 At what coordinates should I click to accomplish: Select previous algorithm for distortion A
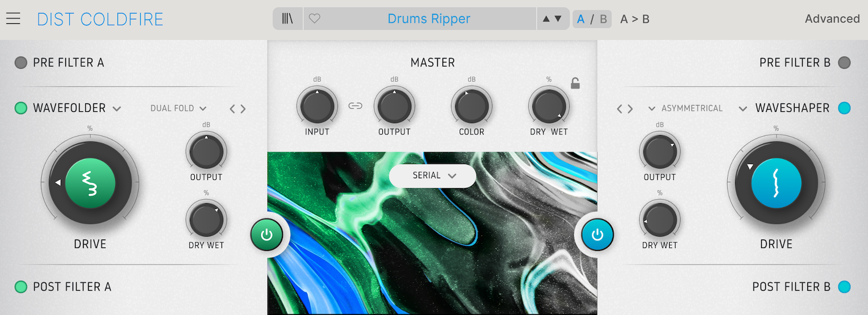(232, 108)
